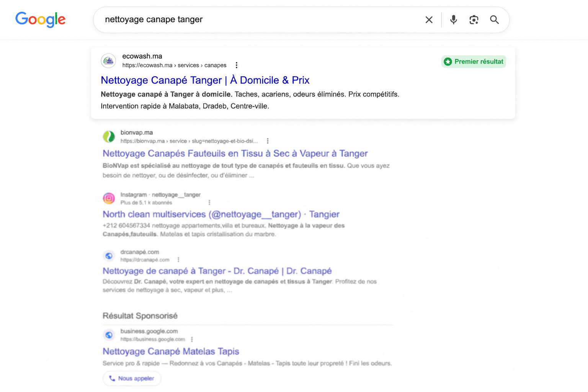Click the 'drcanapé.com' site name
This screenshot has width=588, height=392.
coord(140,252)
